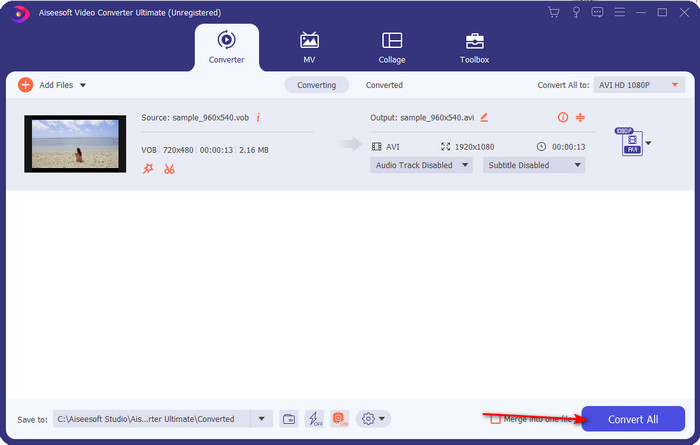
Task: Open the Audio Track Disabled dropdown
Action: pos(421,165)
